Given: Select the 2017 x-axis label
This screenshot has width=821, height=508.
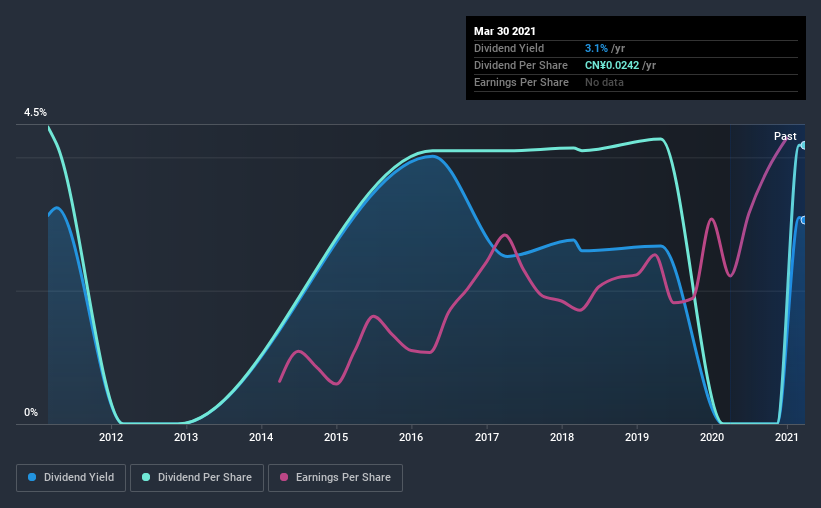Looking at the screenshot, I should (487, 437).
